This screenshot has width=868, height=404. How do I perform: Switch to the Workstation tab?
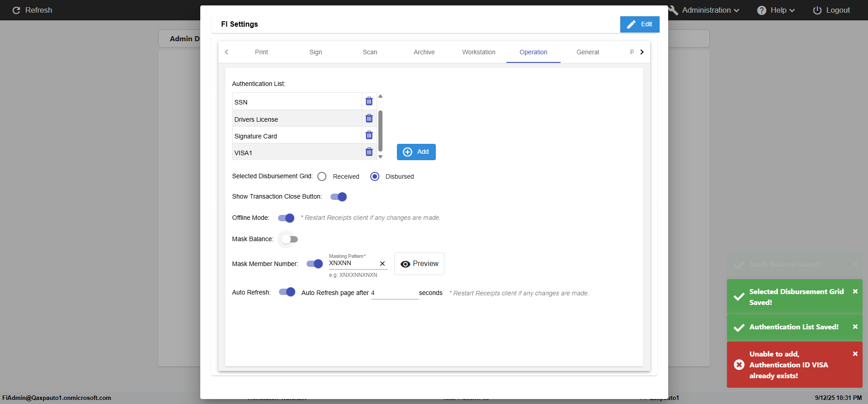click(x=478, y=52)
